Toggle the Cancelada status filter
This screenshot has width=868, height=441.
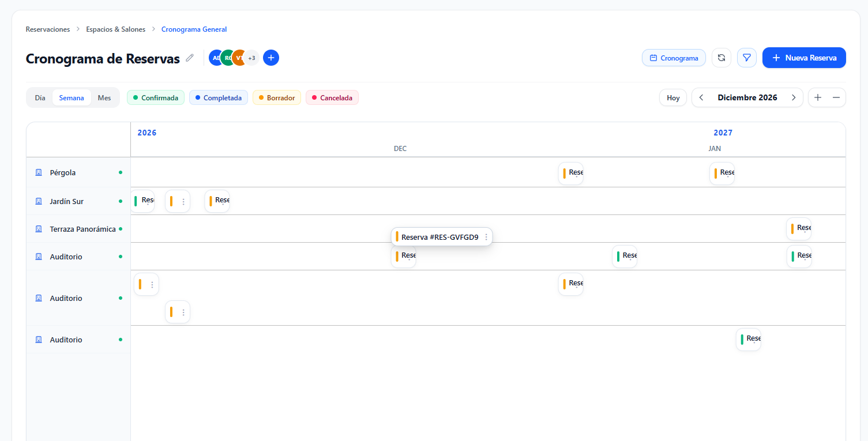(332, 97)
